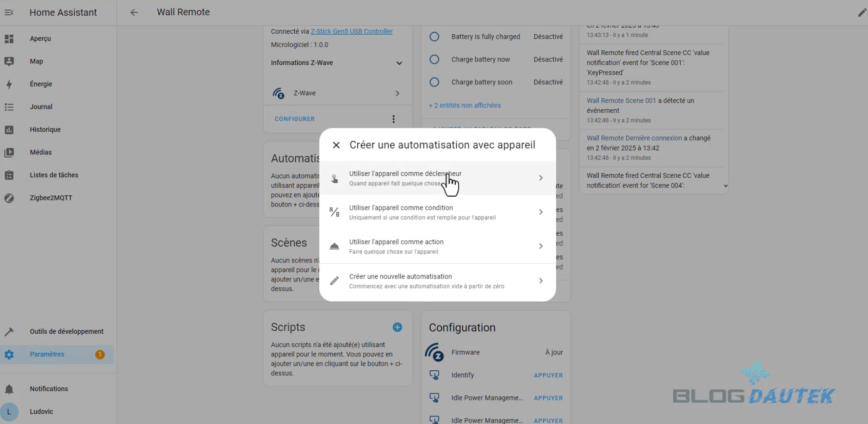Close the automation creation dialog
Viewport: 868px width, 424px height.
pos(336,145)
